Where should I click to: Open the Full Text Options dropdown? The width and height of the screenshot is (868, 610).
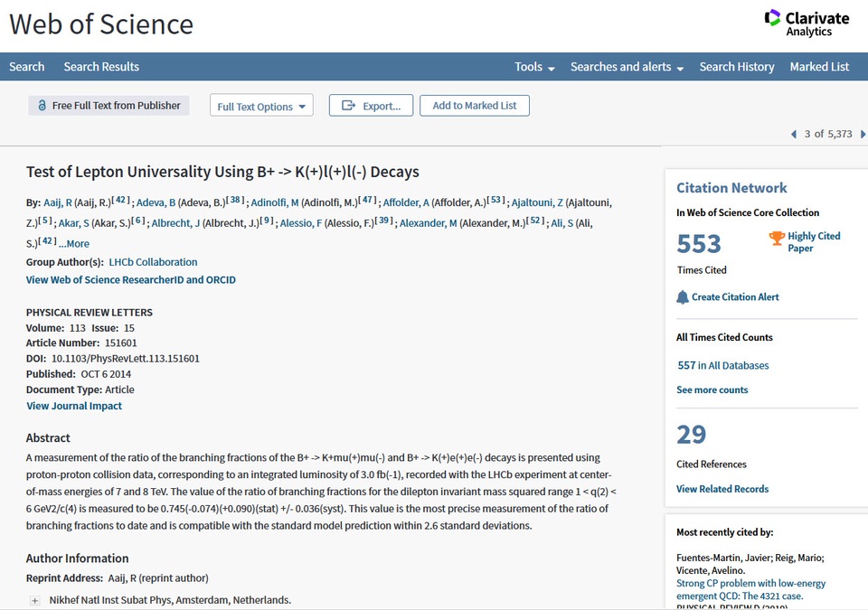coord(261,106)
